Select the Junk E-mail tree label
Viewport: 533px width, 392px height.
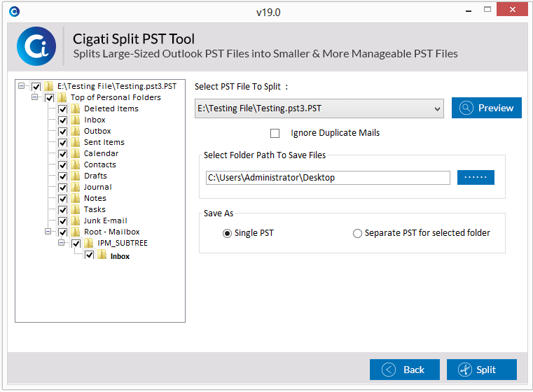[105, 220]
